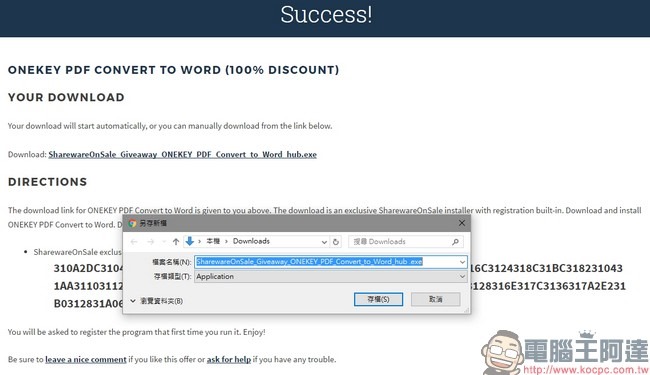Open the file name dropdown
Viewport: 650px width, 375px height.
pos(462,262)
